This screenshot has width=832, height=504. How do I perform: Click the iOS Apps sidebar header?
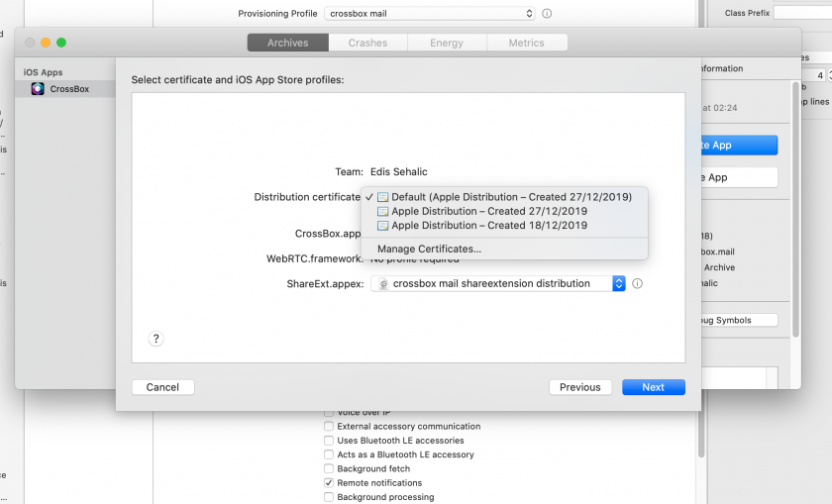[x=43, y=72]
